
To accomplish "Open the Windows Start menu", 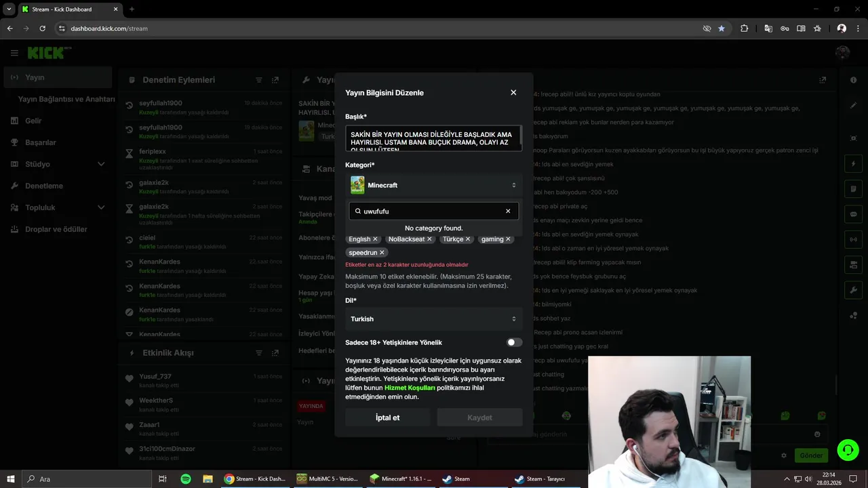I will tap(11, 479).
